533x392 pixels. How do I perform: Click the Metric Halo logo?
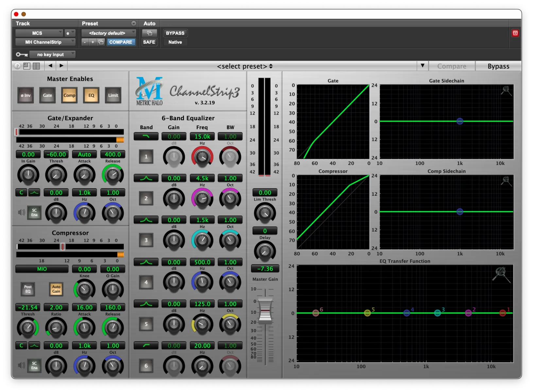(149, 91)
